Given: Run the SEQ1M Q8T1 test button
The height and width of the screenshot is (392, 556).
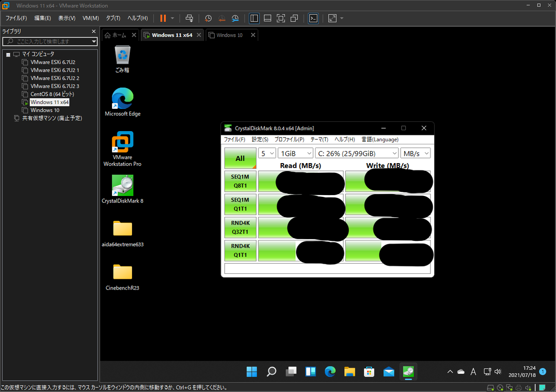Looking at the screenshot, I should (240, 182).
